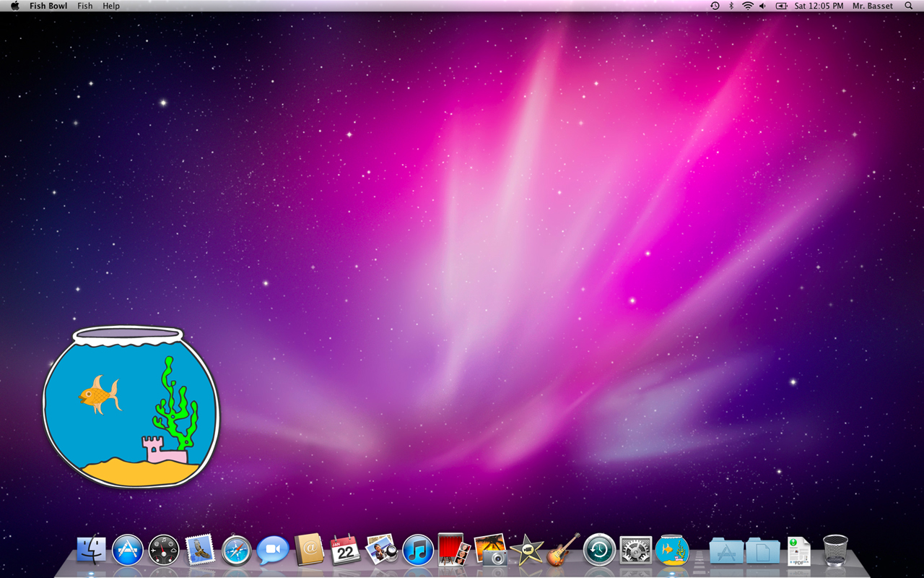Open the Documents folder stack
Image resolution: width=924 pixels, height=578 pixels.
click(x=763, y=551)
